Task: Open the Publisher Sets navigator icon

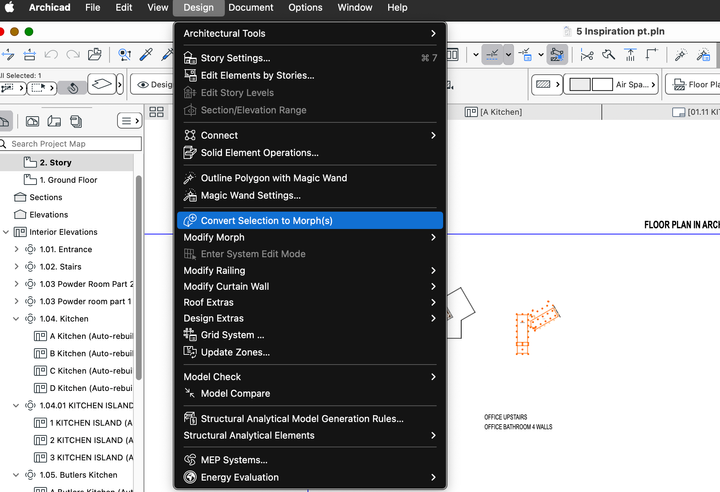Action: pos(76,121)
